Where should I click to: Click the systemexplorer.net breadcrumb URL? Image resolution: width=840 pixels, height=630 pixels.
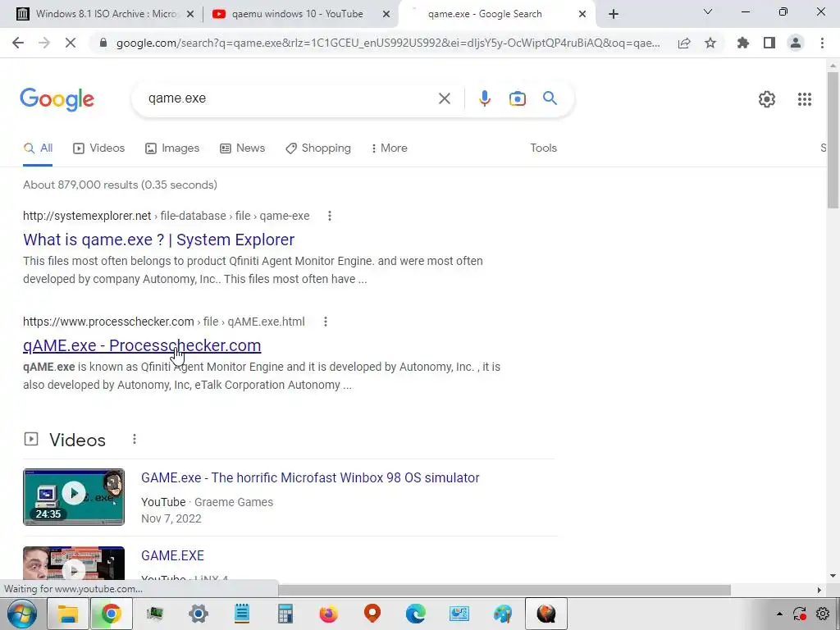coord(166,216)
